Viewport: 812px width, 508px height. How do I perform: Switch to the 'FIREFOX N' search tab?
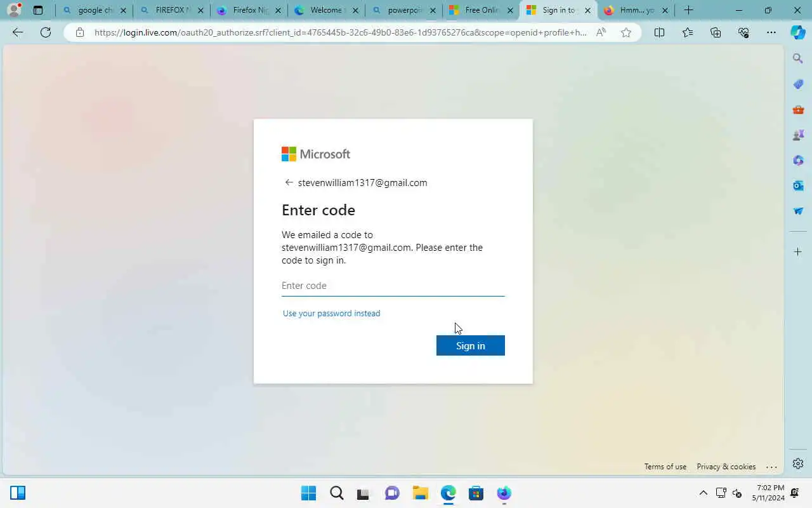point(173,10)
